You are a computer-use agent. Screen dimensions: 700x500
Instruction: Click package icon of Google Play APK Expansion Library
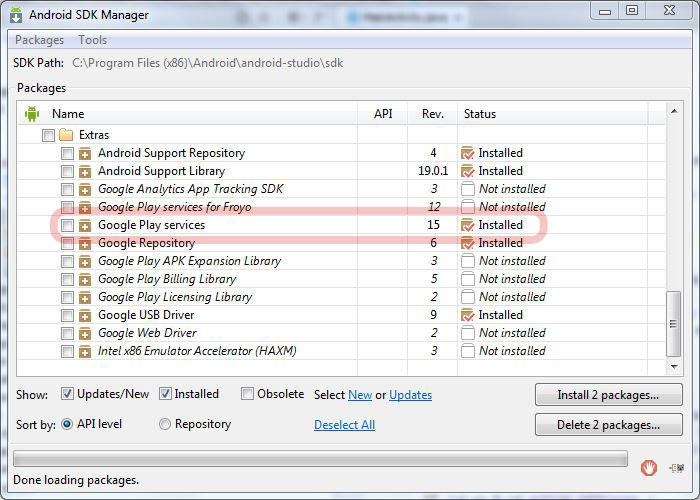[85, 261]
